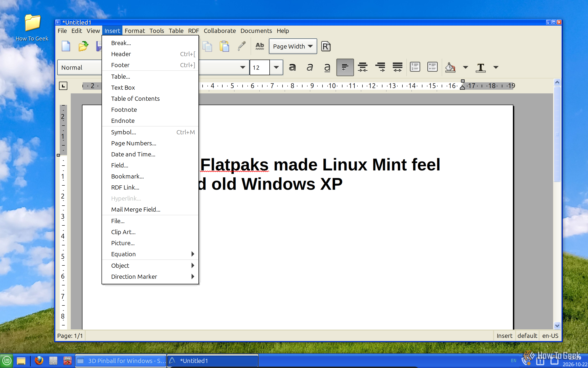Viewport: 588px width, 368px height.
Task: Switch to 3D Pinball taskbar window
Action: click(x=121, y=360)
